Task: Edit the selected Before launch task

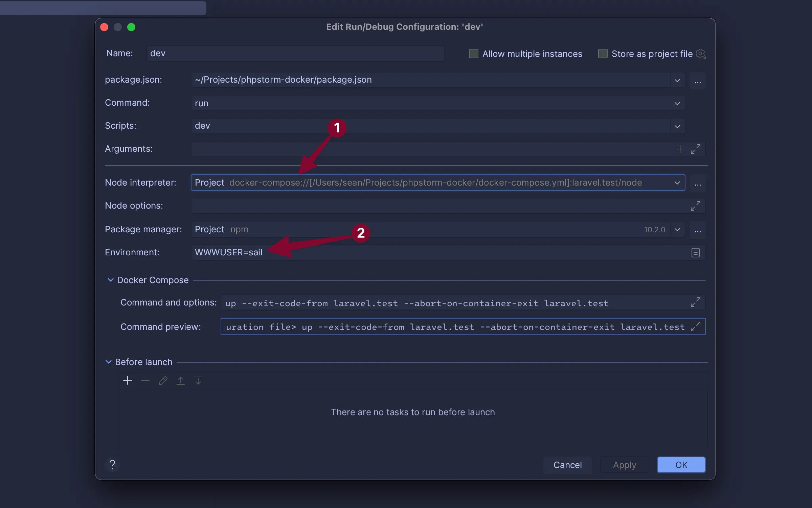Action: click(163, 381)
